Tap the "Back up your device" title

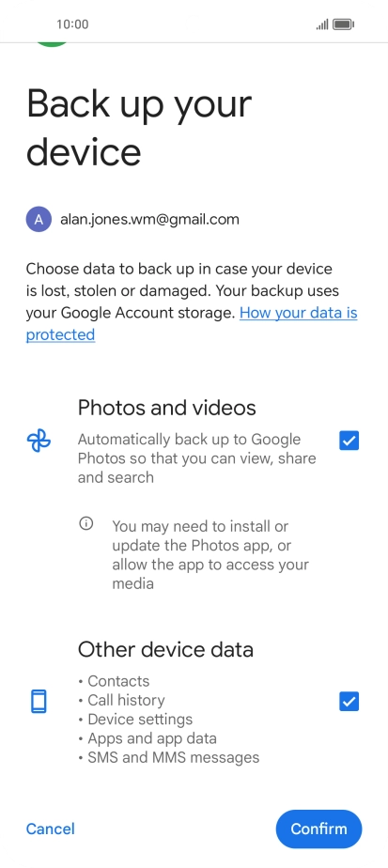[x=139, y=128]
